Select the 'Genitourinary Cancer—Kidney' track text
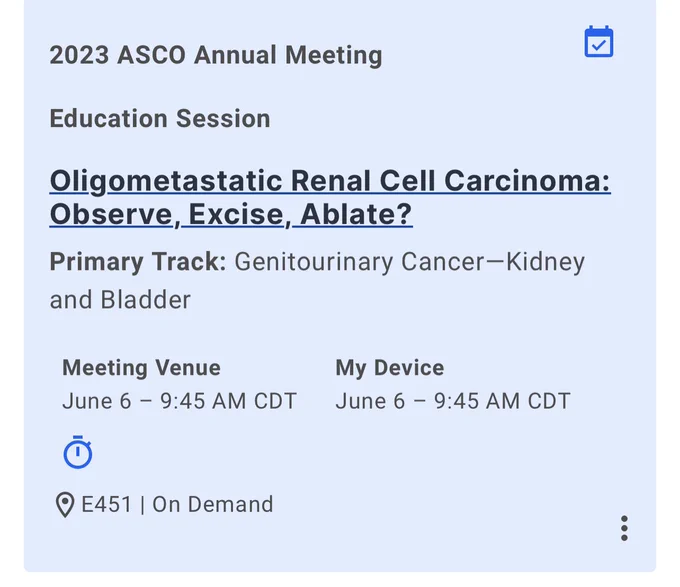 (410, 262)
